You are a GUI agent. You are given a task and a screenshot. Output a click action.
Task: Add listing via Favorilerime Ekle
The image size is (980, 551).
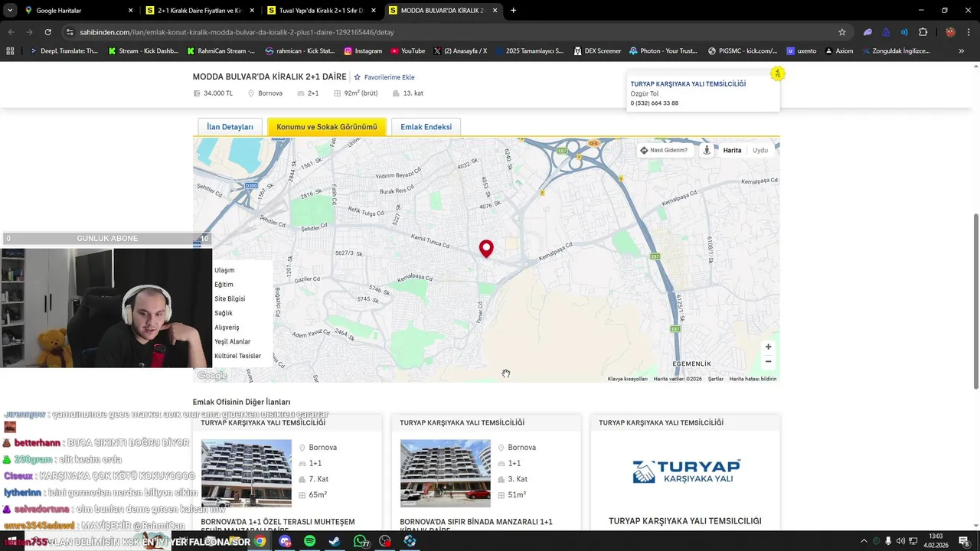coord(384,77)
